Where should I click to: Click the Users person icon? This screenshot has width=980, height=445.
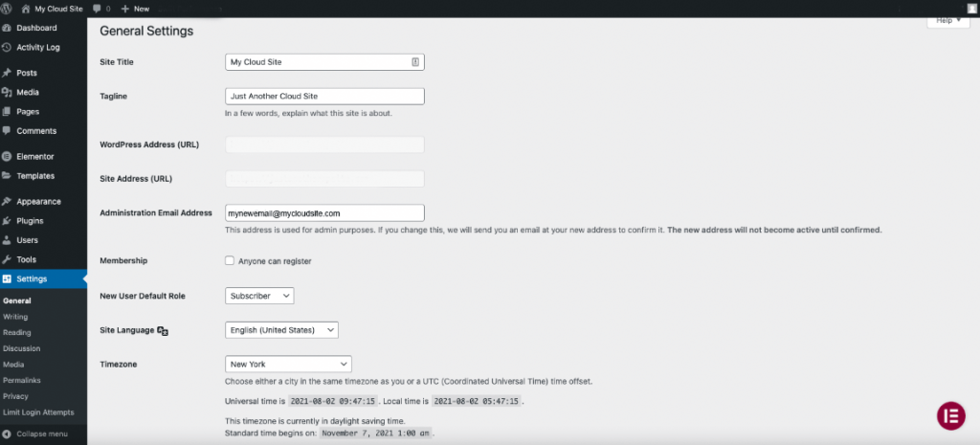7,240
